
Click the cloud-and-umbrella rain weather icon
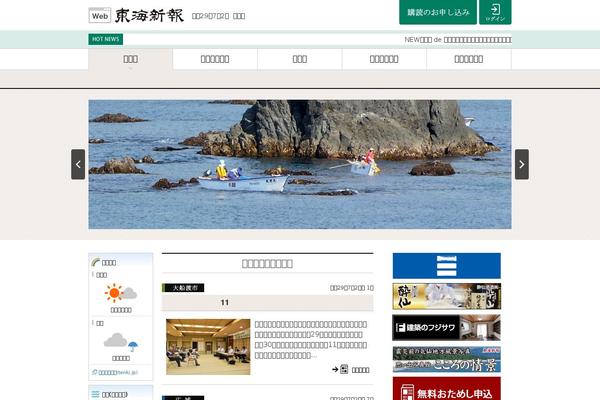(121, 342)
